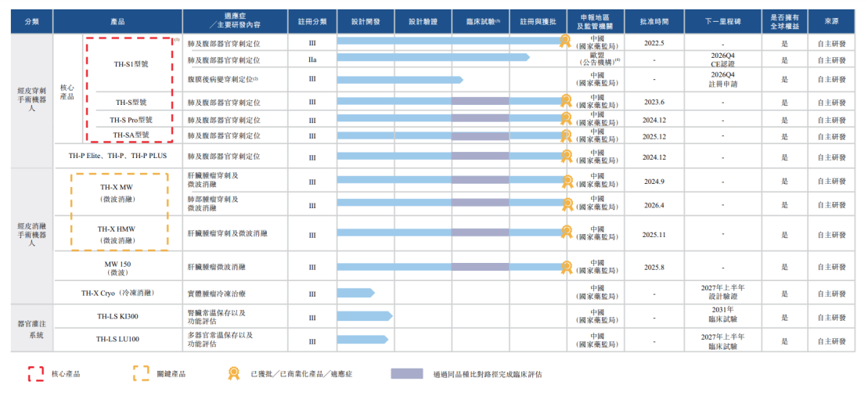Click the purple legend swatch for 同品種比對路徑
Image resolution: width=868 pixels, height=396 pixels.
point(407,374)
